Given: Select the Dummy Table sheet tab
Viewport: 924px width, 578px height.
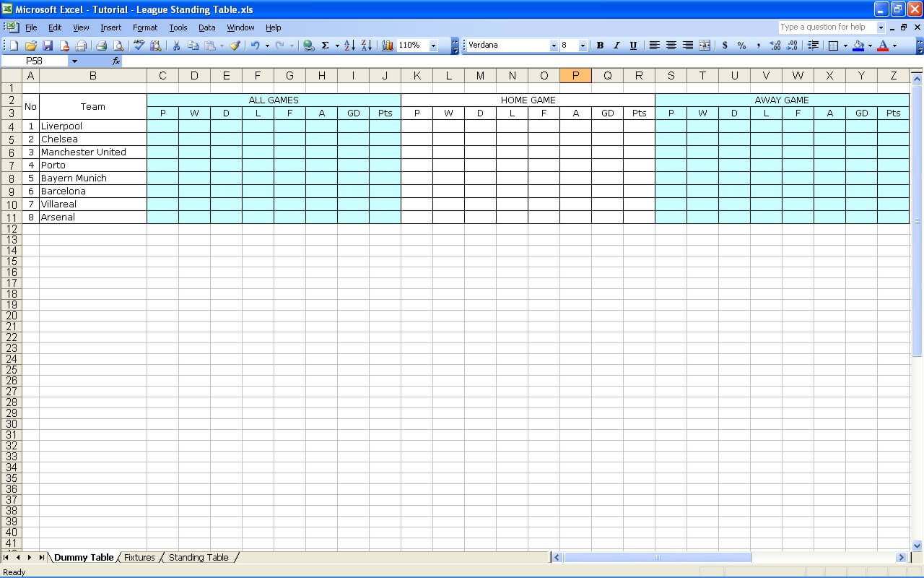Looking at the screenshot, I should click(x=84, y=558).
